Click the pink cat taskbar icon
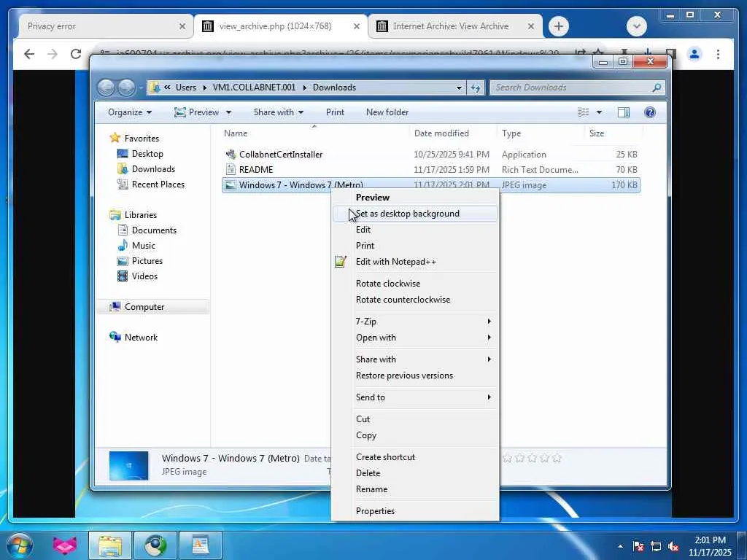Image resolution: width=747 pixels, height=560 pixels. click(64, 545)
